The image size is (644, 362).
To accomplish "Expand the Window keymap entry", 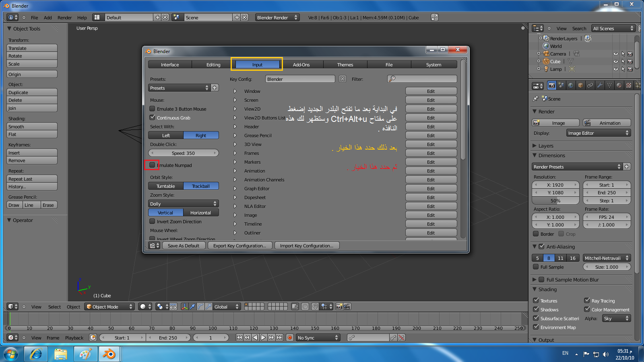I will coord(235,91).
